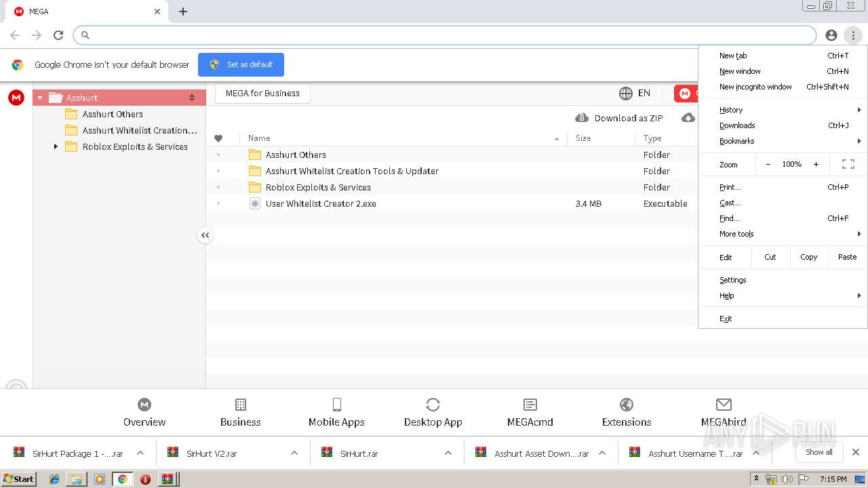Click Paste in the Edit row
Image resolution: width=868 pixels, height=488 pixels.
coord(847,257)
